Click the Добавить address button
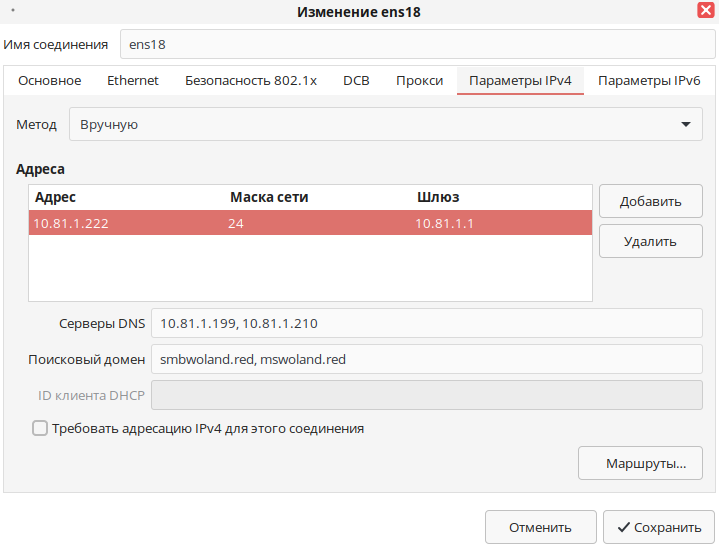The image size is (719, 549). (651, 201)
